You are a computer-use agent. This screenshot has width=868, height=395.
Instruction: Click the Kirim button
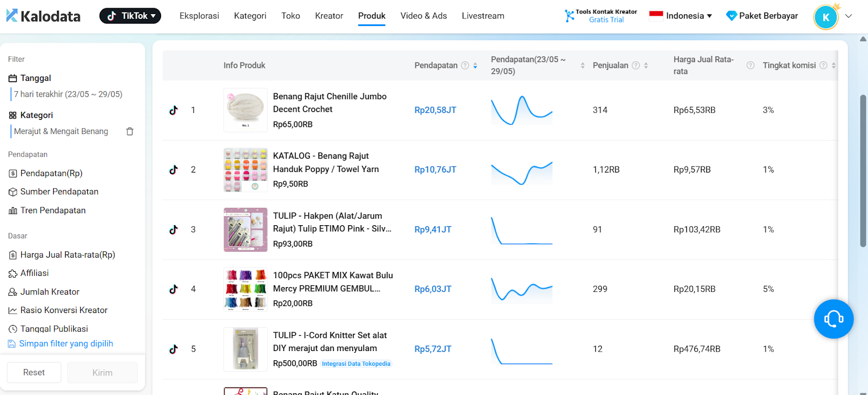click(102, 372)
